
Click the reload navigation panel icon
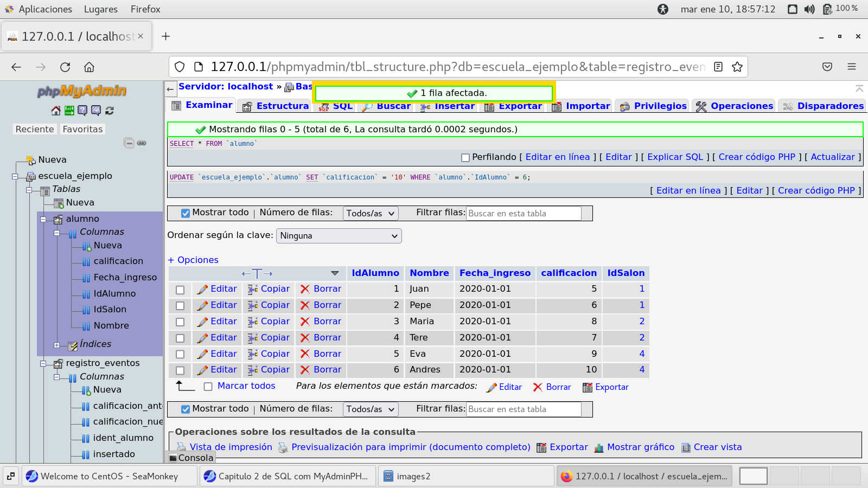pyautogui.click(x=110, y=111)
